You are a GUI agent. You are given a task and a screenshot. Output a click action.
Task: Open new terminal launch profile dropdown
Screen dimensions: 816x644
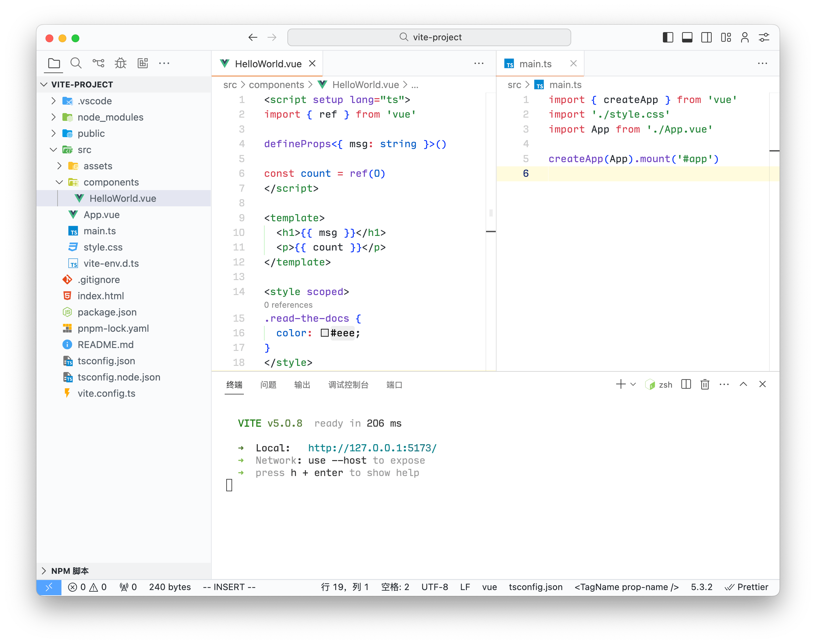point(633,384)
